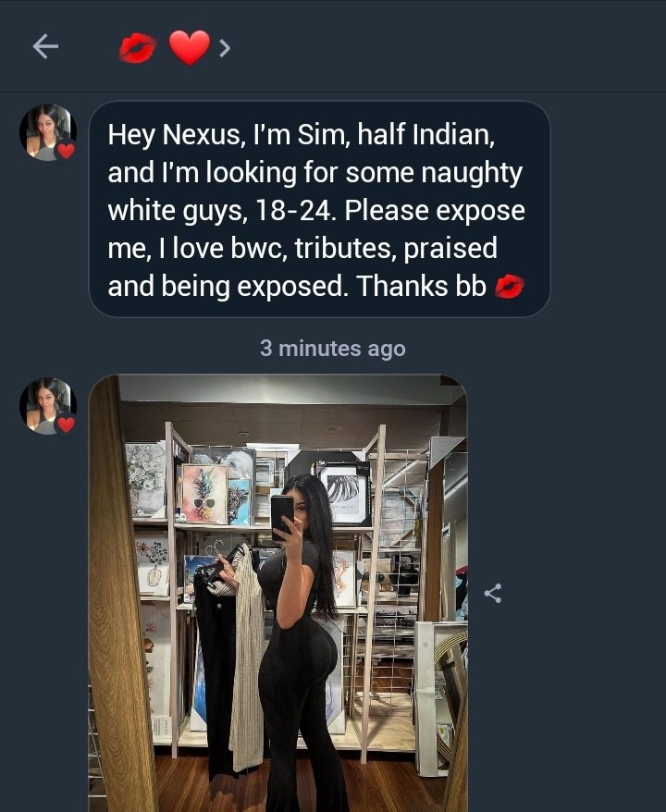Go back with the left arrow
The image size is (666, 812).
coord(45,46)
